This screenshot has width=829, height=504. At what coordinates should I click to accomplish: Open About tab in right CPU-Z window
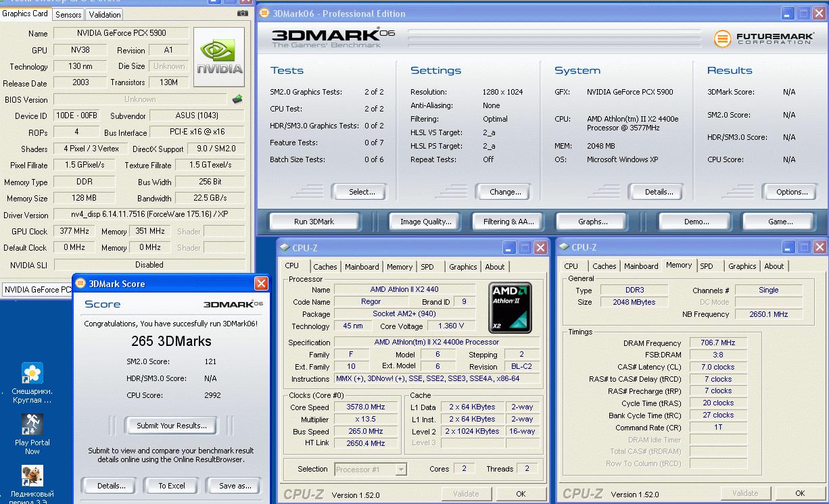point(774,266)
